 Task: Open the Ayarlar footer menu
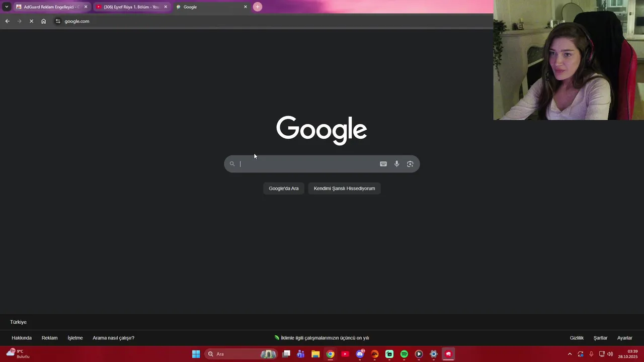tap(625, 338)
